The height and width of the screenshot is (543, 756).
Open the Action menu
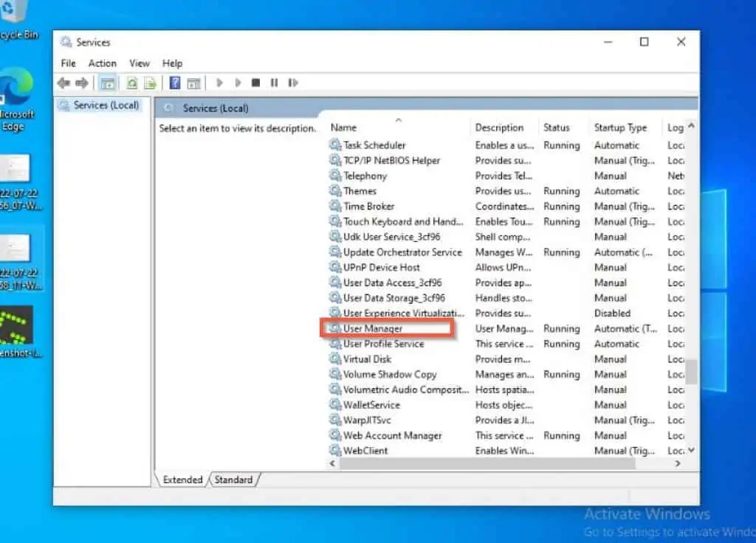(x=102, y=63)
